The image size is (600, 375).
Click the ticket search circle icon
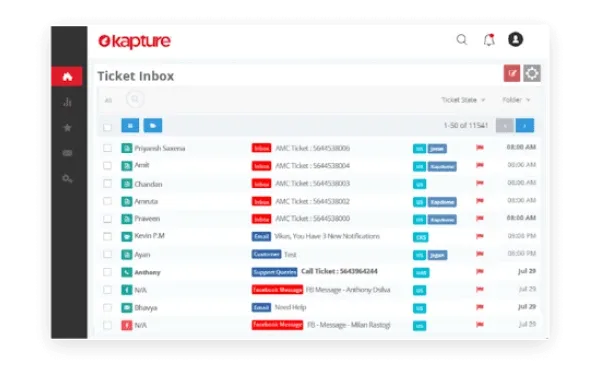(135, 99)
